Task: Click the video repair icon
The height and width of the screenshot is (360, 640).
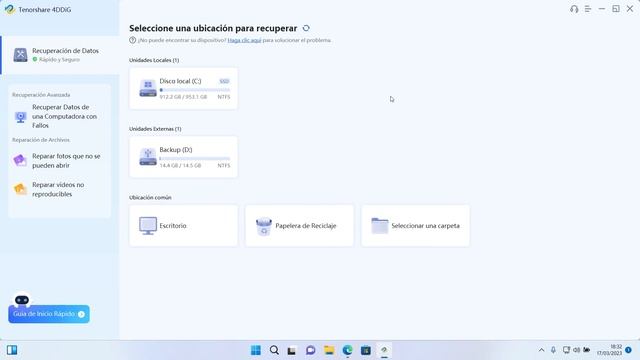Action: (20, 189)
